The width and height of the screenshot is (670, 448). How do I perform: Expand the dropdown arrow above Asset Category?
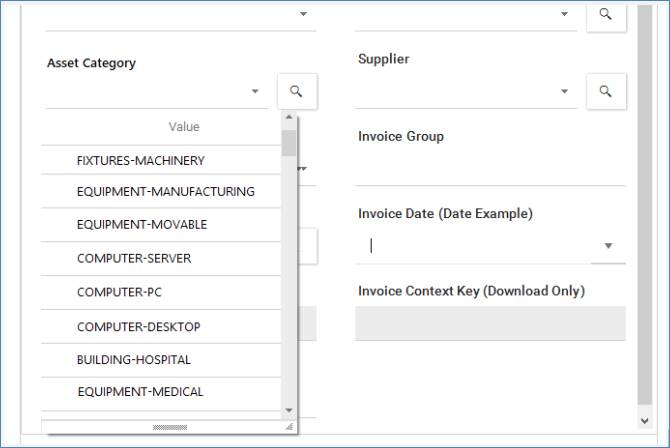(x=303, y=14)
